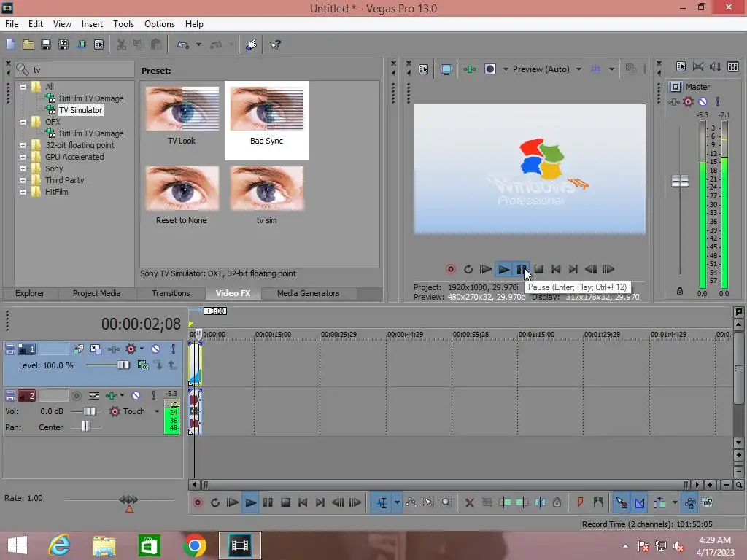The image size is (747, 560).
Task: Click the Play button under preview
Action: [x=503, y=270]
